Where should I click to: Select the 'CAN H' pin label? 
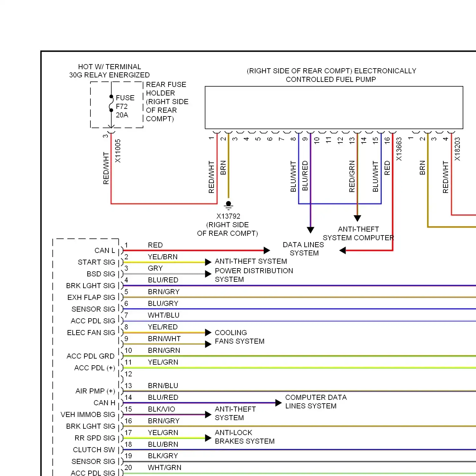pos(104,403)
